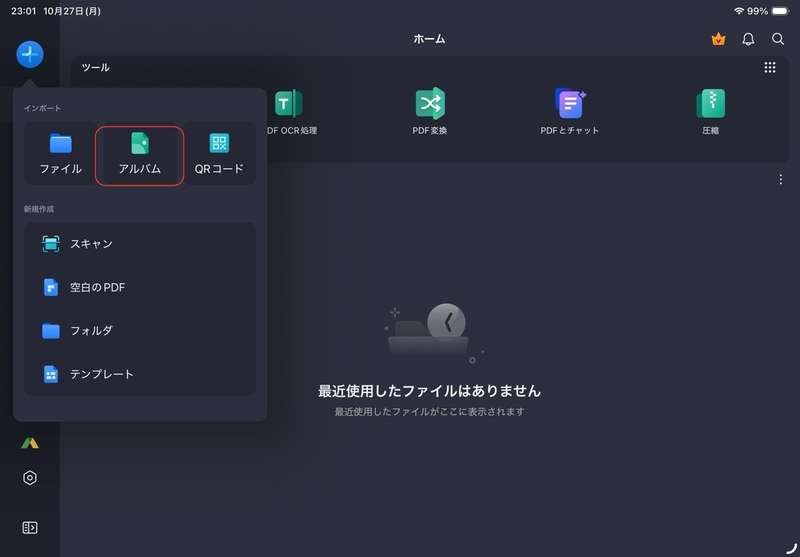Screen dimensions: 800x557
Task: Open premium crown icon
Action: click(x=718, y=39)
